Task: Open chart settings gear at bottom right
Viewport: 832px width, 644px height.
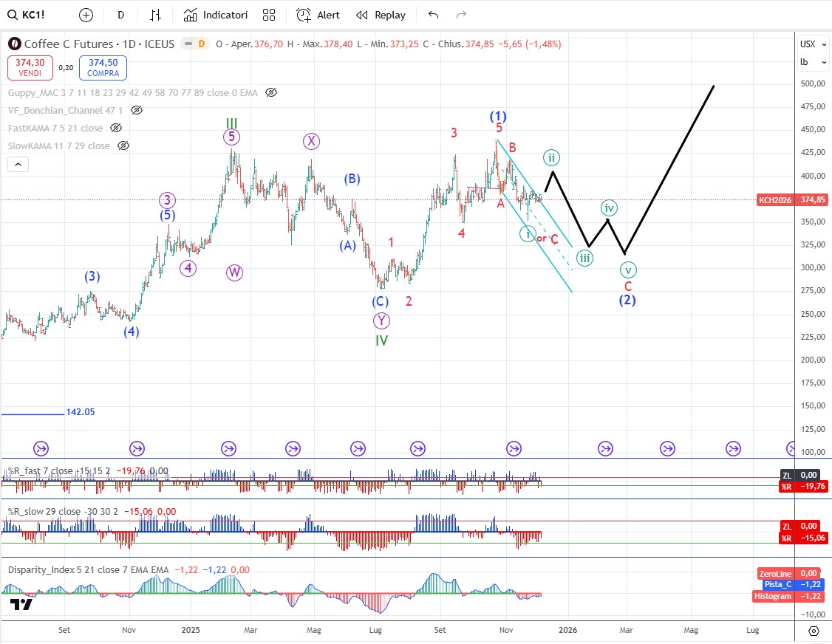Action: (x=814, y=631)
